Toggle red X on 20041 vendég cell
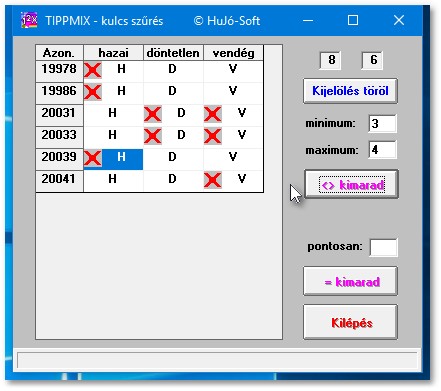The image size is (441, 391). (213, 180)
